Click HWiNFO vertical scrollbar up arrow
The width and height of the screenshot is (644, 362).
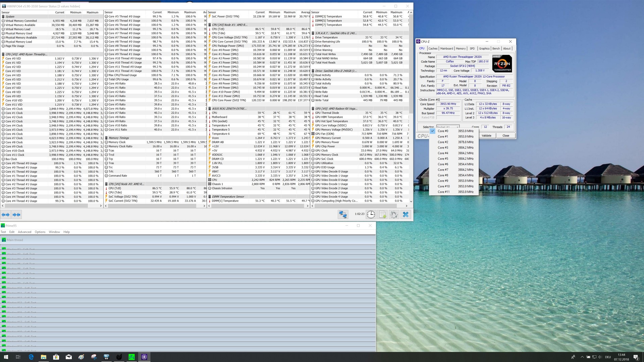coord(411,12)
